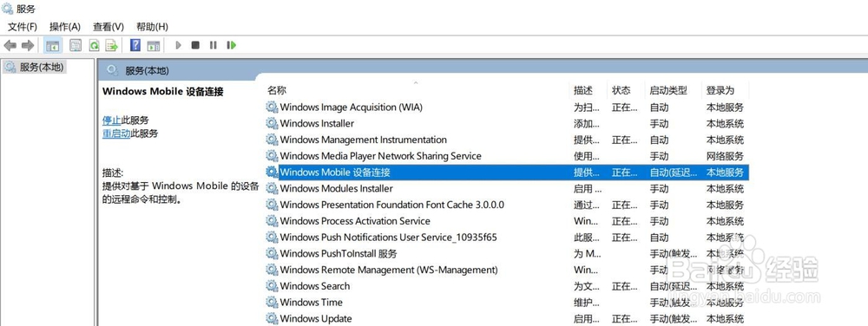Click gear icon beside Windows Time
The width and height of the screenshot is (868, 326).
[x=272, y=303]
